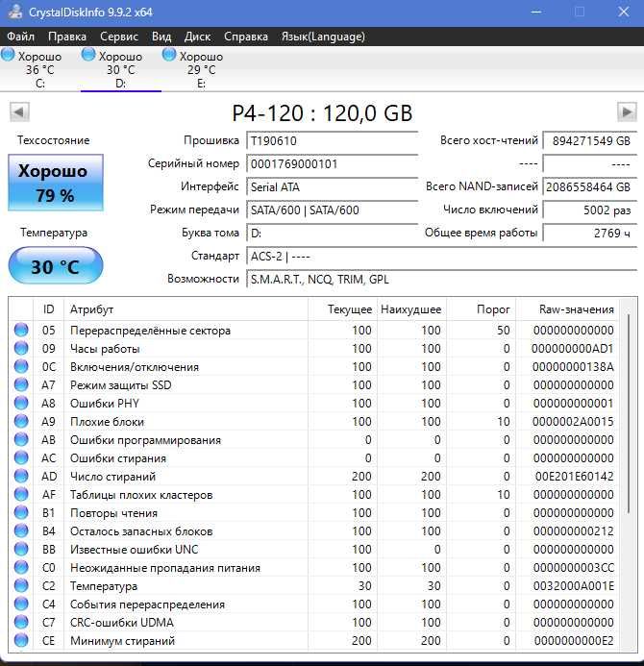Click status orb of attribute 05 row
The image size is (644, 666).
click(x=21, y=330)
